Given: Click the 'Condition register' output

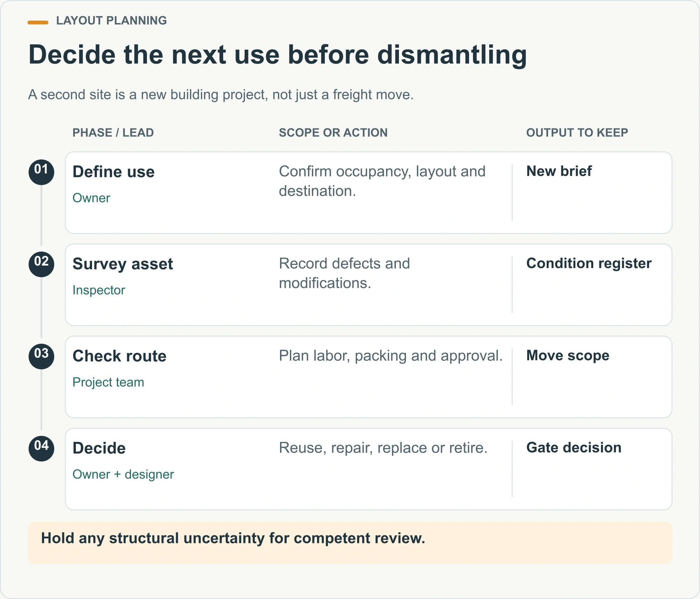Looking at the screenshot, I should click(589, 263).
